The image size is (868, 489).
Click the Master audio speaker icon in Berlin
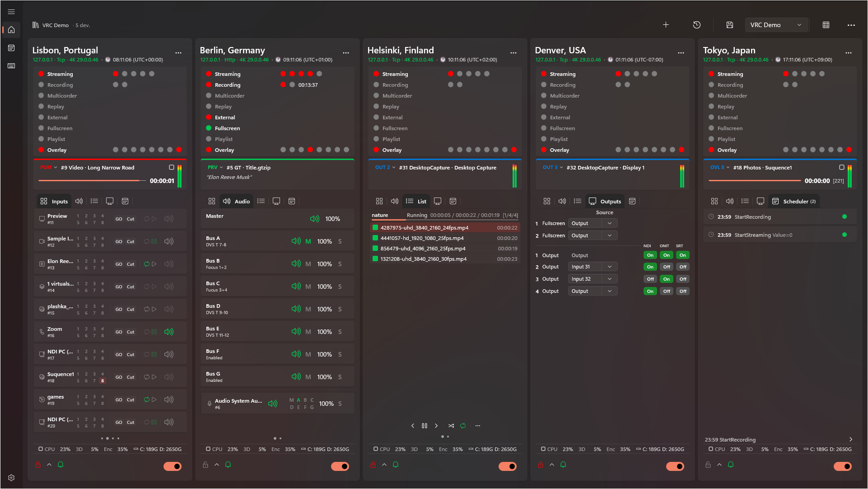(x=314, y=219)
